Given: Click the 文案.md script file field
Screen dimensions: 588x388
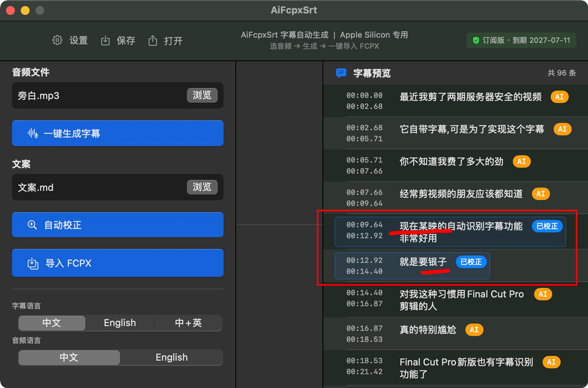Looking at the screenshot, I should tap(118, 187).
